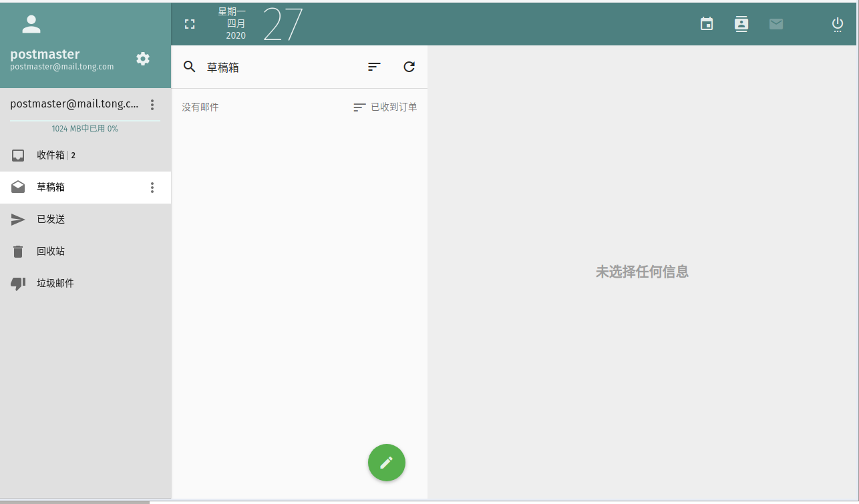The width and height of the screenshot is (859, 504).
Task: Open the postmaster account options menu
Action: [x=152, y=105]
